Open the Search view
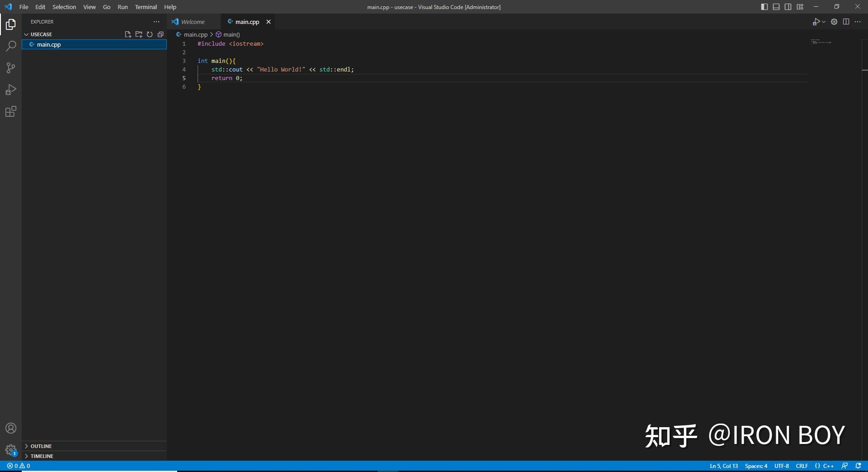Image resolution: width=868 pixels, height=472 pixels. coord(11,46)
